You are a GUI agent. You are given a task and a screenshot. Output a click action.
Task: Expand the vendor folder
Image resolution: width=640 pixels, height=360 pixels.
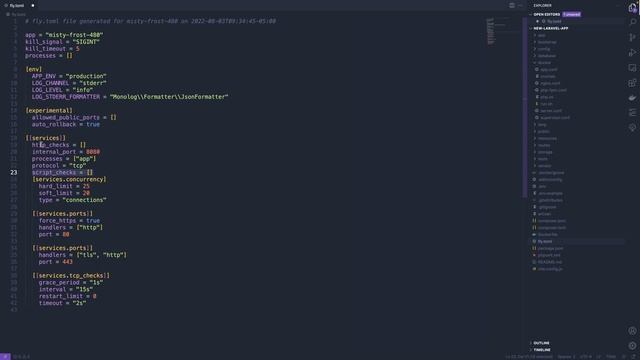(544, 166)
